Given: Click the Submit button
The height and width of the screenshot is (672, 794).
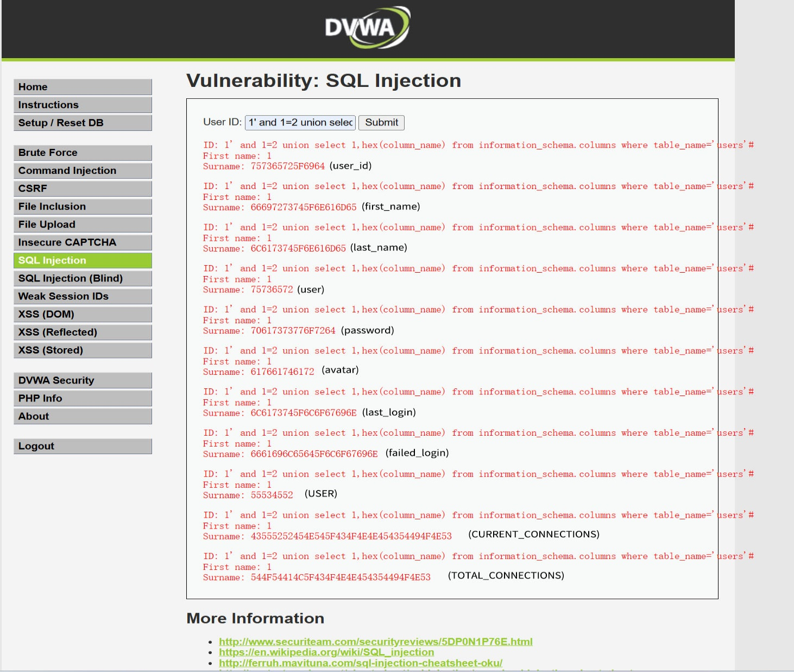Looking at the screenshot, I should coord(381,123).
